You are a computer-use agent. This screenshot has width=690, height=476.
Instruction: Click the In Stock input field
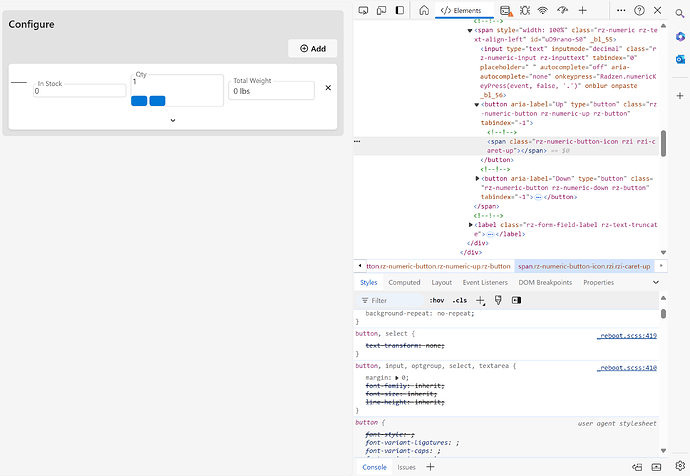(x=80, y=91)
